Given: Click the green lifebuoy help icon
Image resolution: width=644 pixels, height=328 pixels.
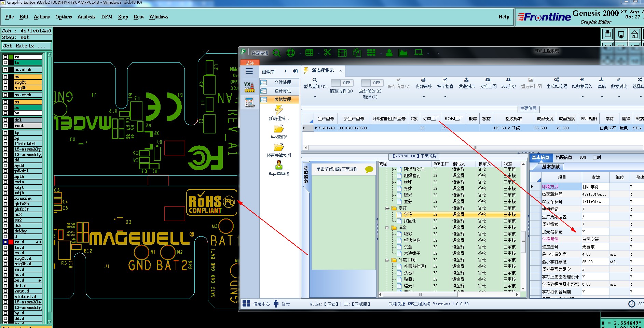Looking at the screenshot, I should point(291,53).
